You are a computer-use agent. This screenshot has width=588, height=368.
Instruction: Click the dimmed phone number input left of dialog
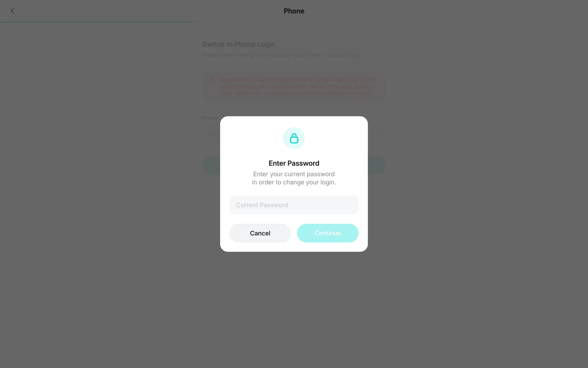pos(211,134)
